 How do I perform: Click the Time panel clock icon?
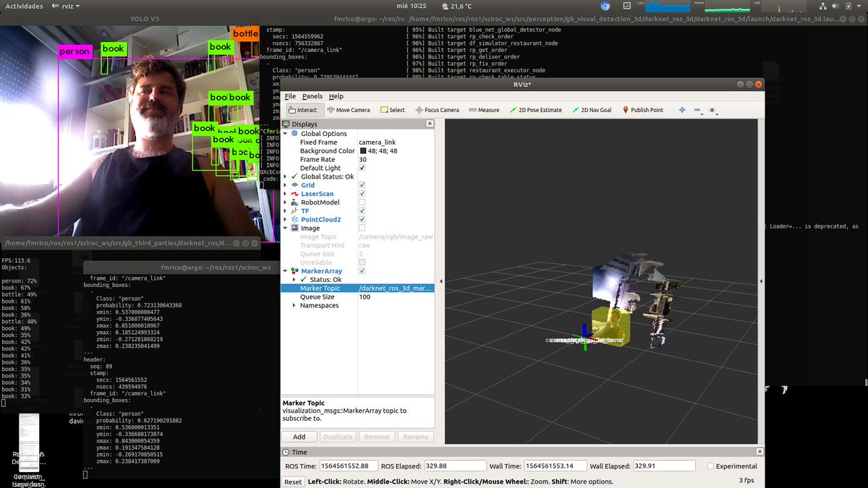pos(285,452)
